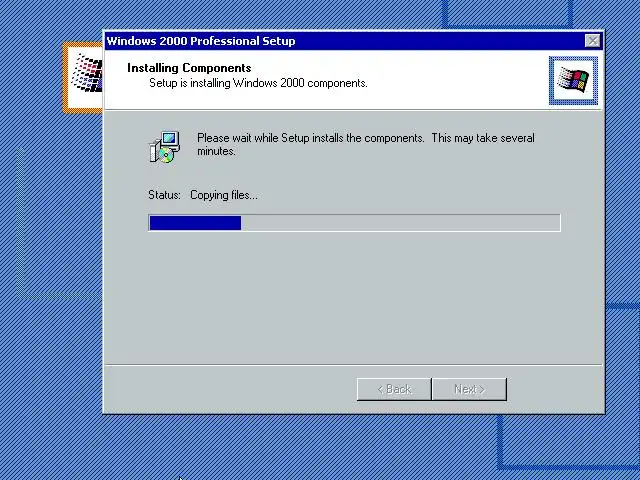Viewport: 640px width, 480px height.
Task: Click the Windows logo box behind the dialog
Action: pos(83,78)
